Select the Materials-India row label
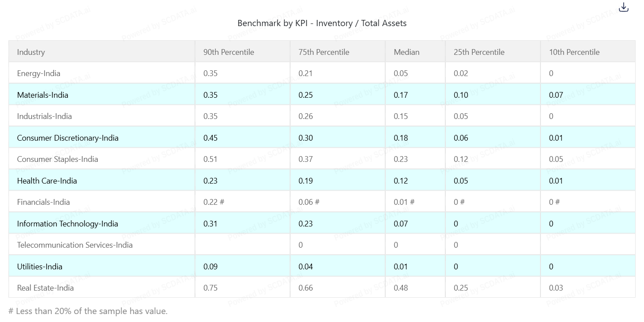The height and width of the screenshot is (322, 644). [42, 95]
